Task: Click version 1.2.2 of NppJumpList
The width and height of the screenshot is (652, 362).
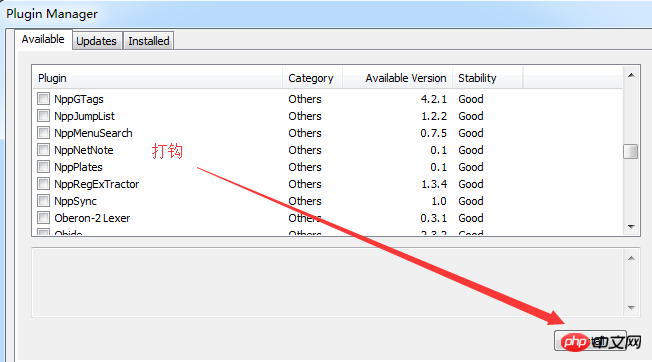Action: click(434, 116)
